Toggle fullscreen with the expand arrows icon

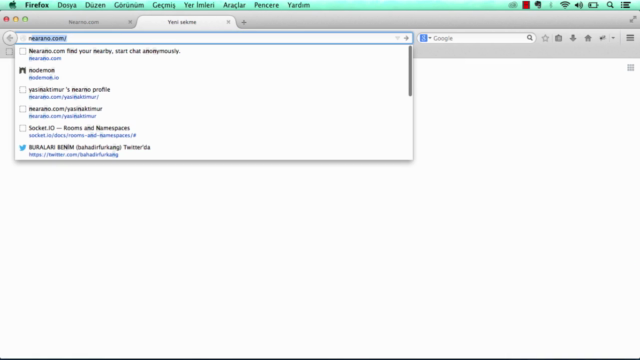coord(633,19)
